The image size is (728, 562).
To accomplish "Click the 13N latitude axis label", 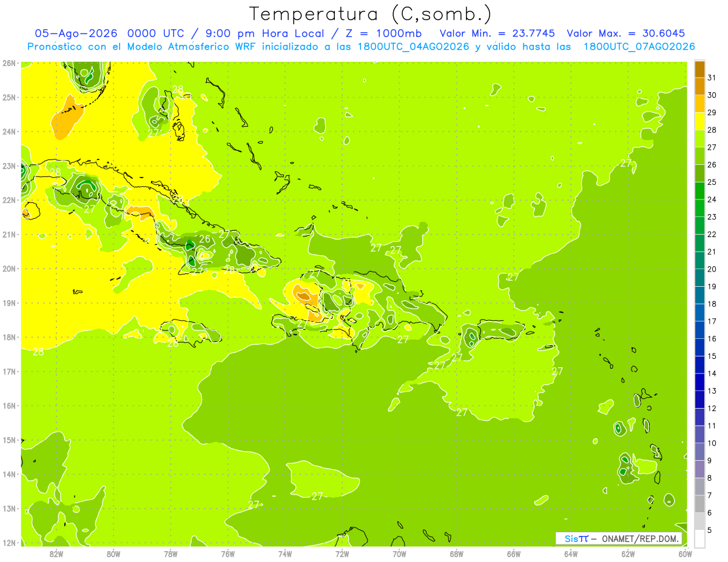I will [x=8, y=508].
